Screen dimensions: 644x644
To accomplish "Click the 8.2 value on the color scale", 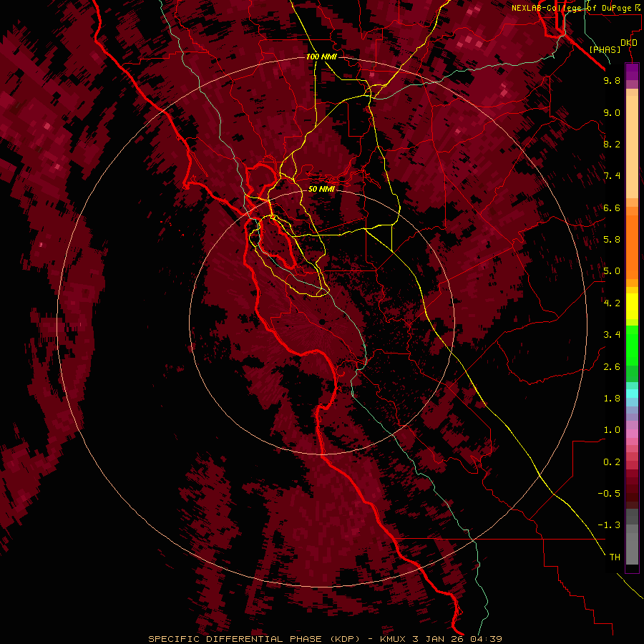I will pos(612,144).
